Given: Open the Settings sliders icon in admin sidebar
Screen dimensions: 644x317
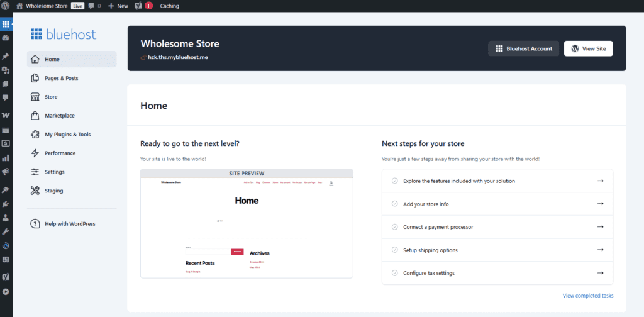Looking at the screenshot, I should point(6,260).
